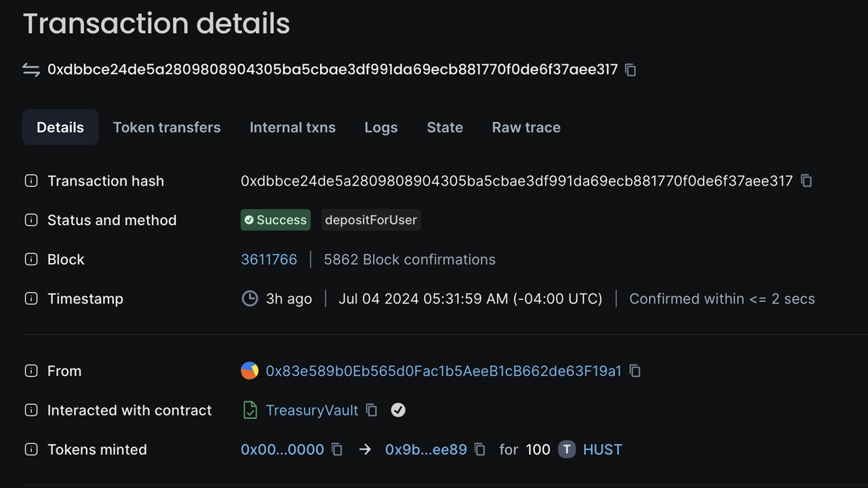Click the From address 0x83e589b0Eb565d0Fac1b5AeeB1cB662de63F19a1
Screen dimensions: 868x488
pyautogui.click(x=444, y=371)
